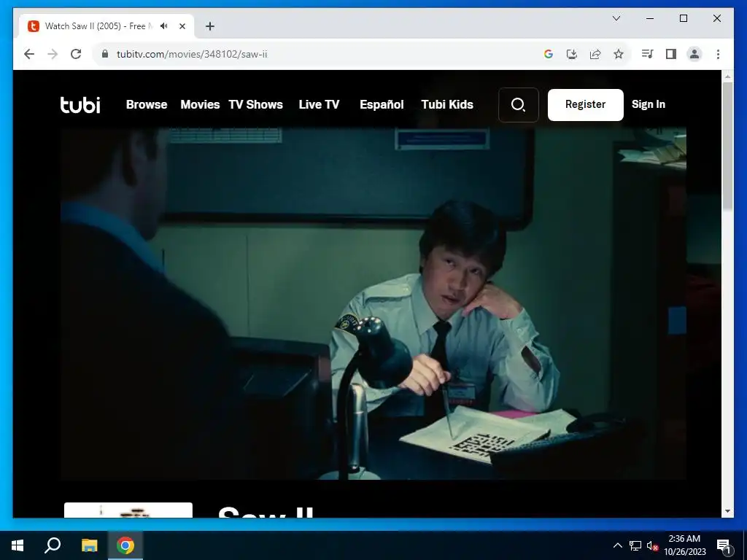Open TV Shows section
The image size is (747, 560).
tap(256, 105)
